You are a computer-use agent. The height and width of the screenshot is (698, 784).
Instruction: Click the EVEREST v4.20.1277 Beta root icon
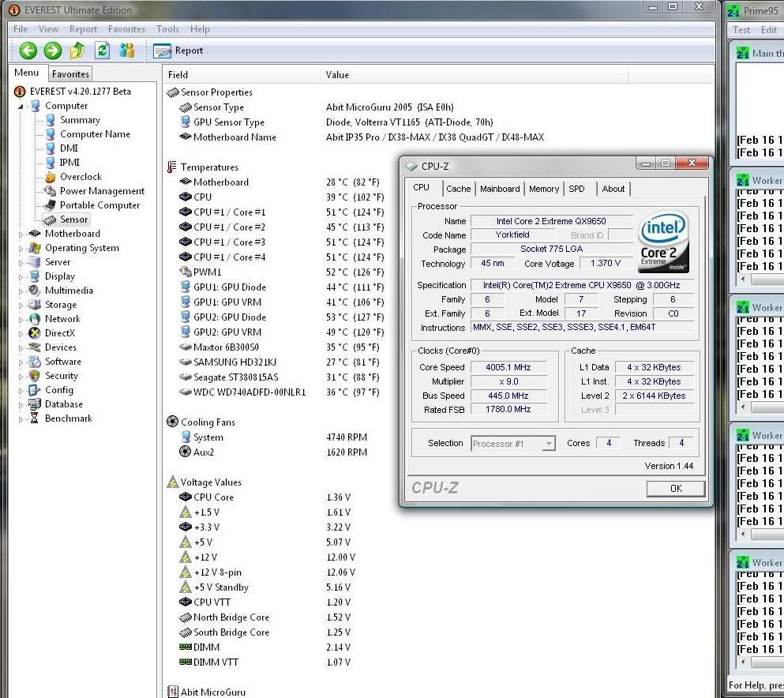click(x=20, y=92)
